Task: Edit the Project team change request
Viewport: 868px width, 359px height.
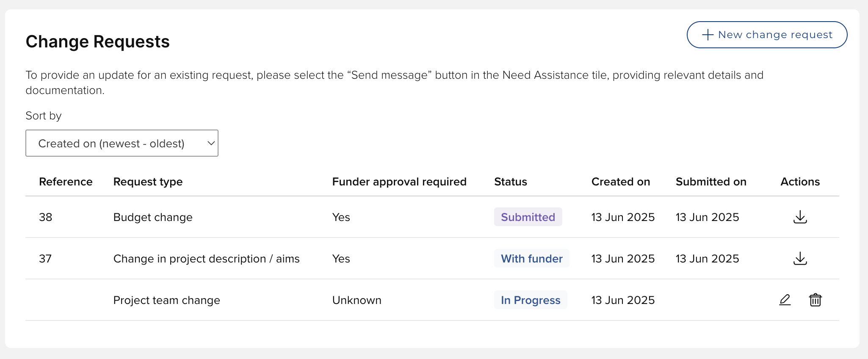Action: (x=785, y=300)
